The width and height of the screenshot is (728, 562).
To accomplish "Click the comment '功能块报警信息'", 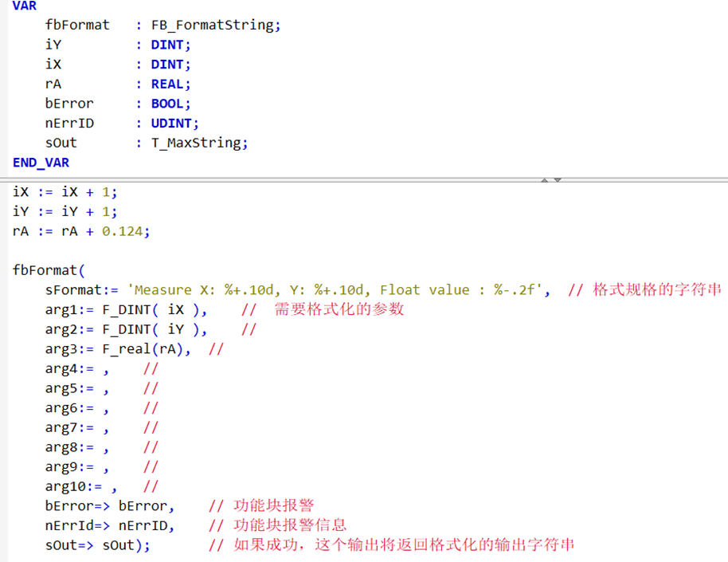I will coord(290,525).
